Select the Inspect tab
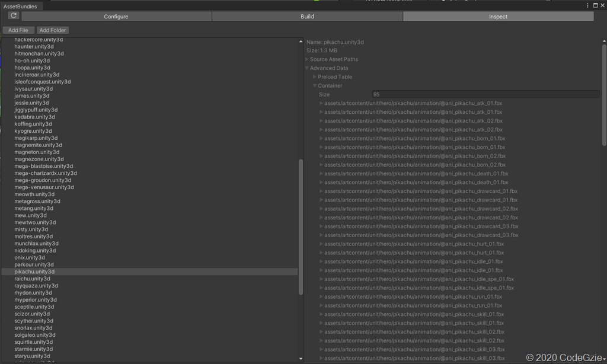 coord(498,16)
